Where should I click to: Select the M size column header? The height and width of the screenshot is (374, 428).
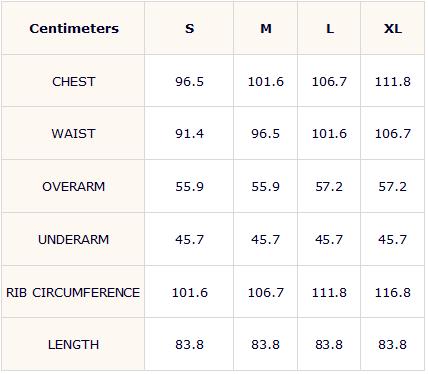click(x=266, y=28)
